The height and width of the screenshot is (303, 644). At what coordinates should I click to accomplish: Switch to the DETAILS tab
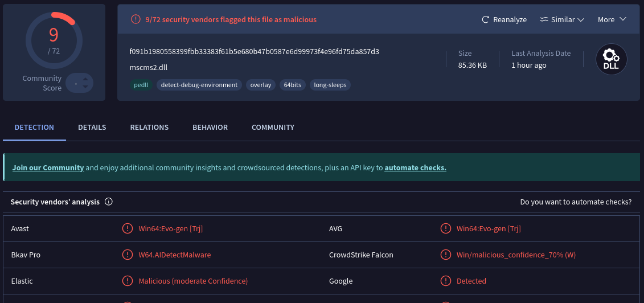(92, 127)
